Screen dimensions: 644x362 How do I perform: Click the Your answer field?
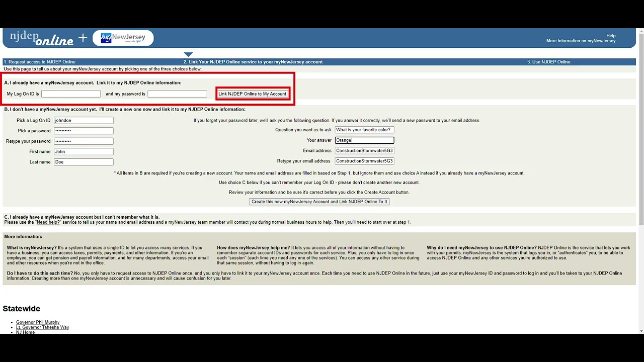[x=364, y=140]
